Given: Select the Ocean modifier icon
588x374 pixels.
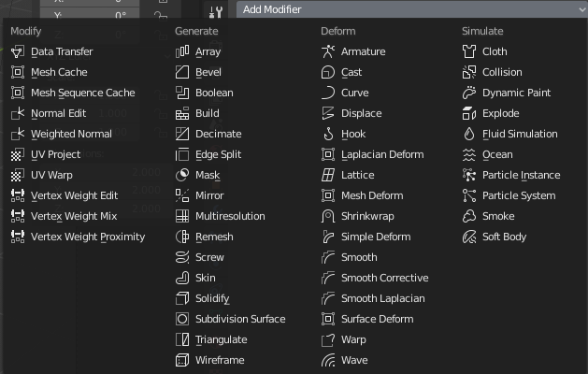Looking at the screenshot, I should [469, 154].
